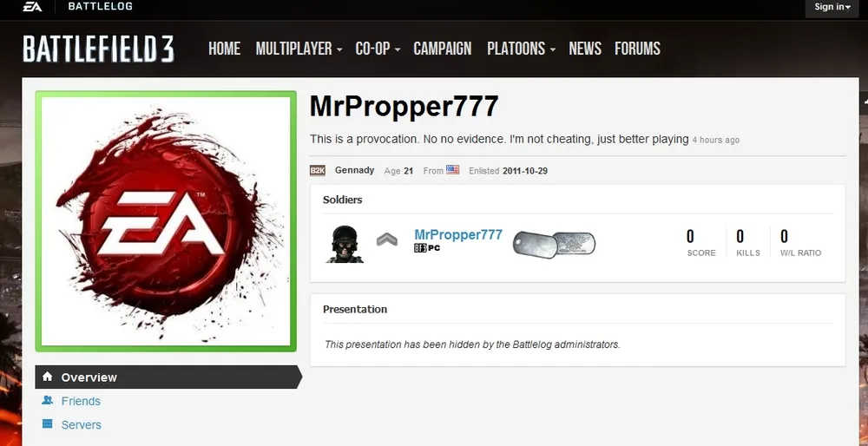Open the MrPropper777 soldier link

pyautogui.click(x=458, y=234)
